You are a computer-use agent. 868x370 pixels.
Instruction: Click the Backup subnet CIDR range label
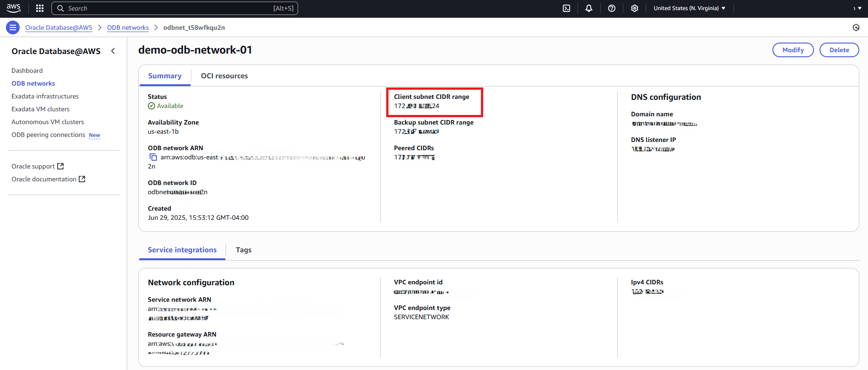[434, 122]
